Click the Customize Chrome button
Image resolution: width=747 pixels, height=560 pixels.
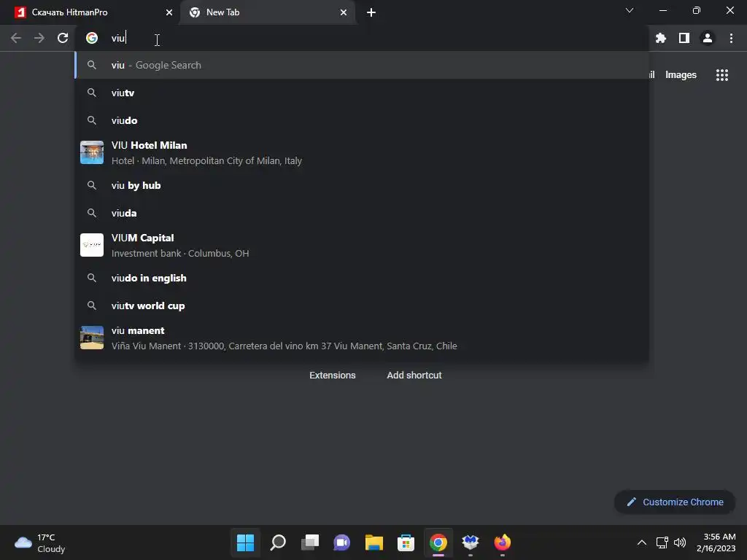pos(675,502)
